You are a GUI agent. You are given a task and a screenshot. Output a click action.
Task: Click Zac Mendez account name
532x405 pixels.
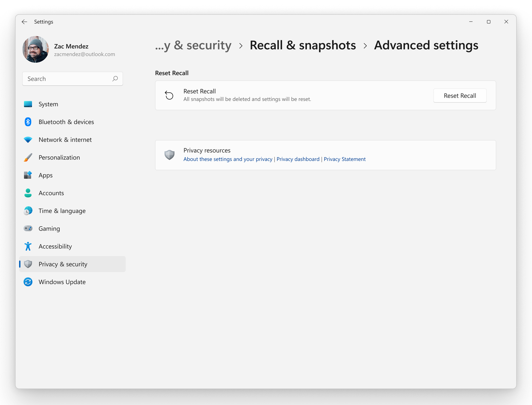(71, 46)
